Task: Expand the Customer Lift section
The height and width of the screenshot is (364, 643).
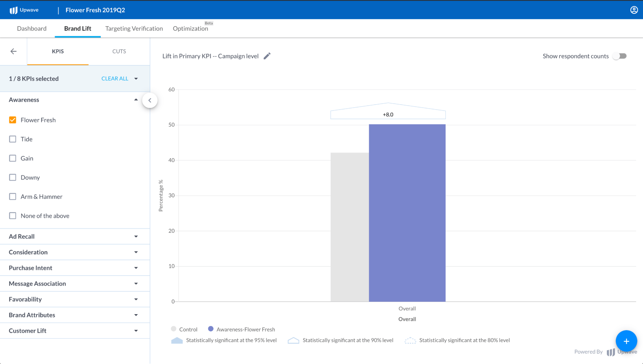Action: tap(75, 331)
